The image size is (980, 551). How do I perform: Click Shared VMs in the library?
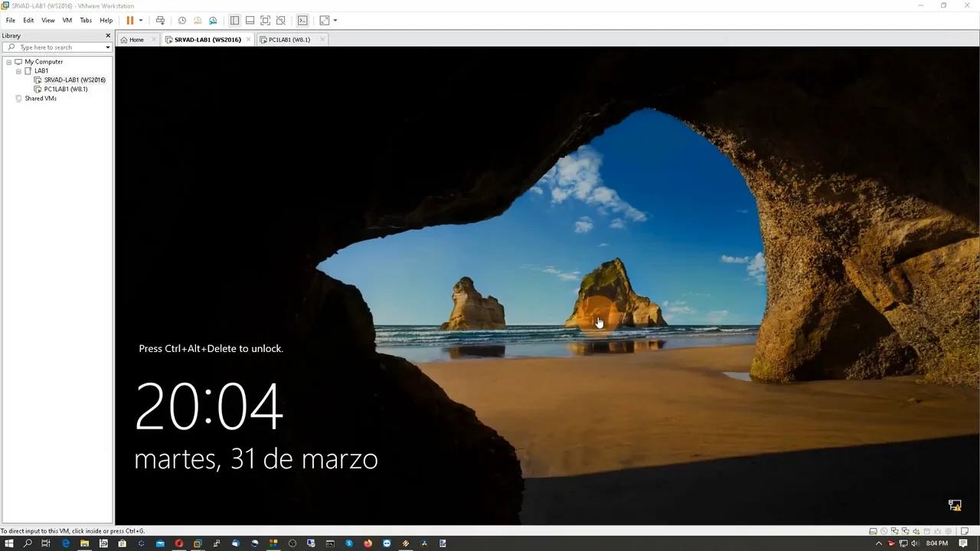pyautogui.click(x=41, y=99)
